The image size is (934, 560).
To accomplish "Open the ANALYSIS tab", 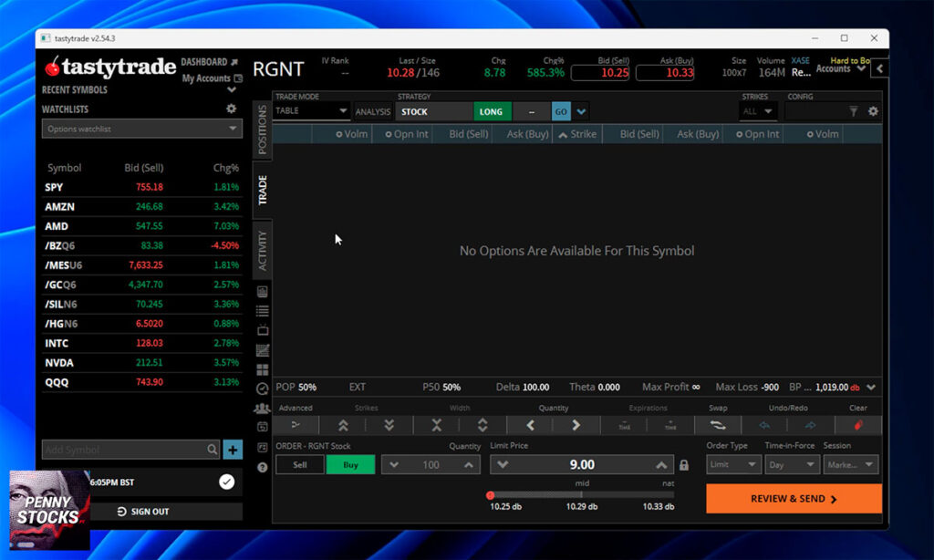I will (373, 111).
